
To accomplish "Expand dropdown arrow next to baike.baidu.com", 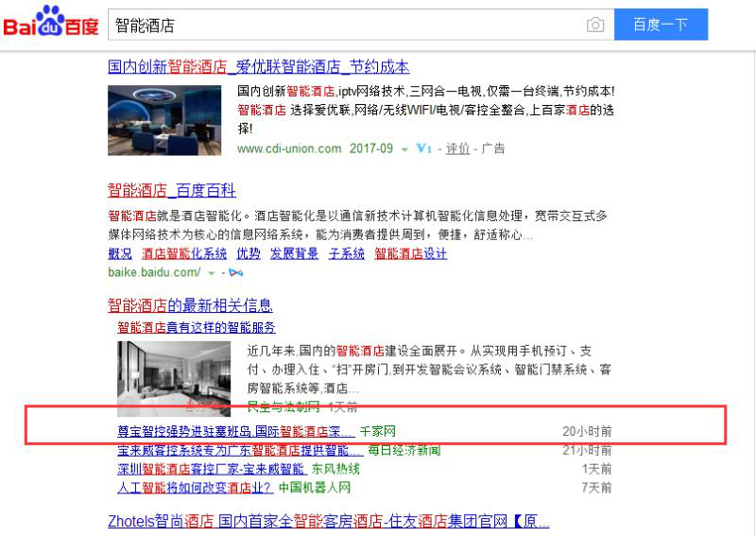I will click(x=211, y=273).
